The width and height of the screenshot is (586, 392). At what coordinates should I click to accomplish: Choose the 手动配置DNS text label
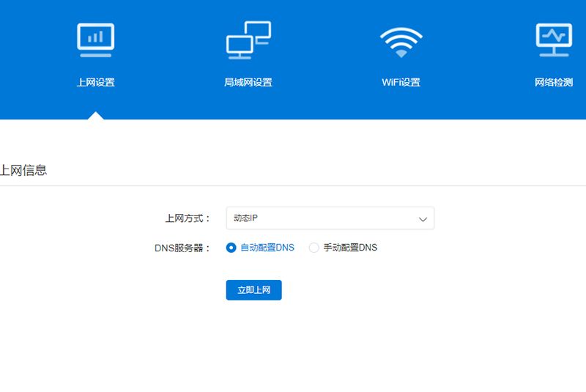click(350, 248)
